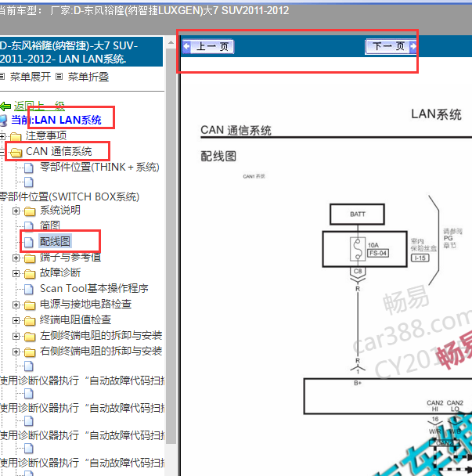Select the 当前:LAN LAN系统 heading

[56, 120]
